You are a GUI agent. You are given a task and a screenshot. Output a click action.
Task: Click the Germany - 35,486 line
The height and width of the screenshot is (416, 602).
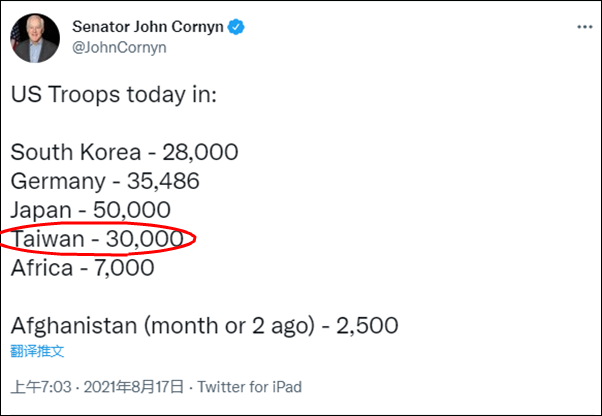coord(105,182)
